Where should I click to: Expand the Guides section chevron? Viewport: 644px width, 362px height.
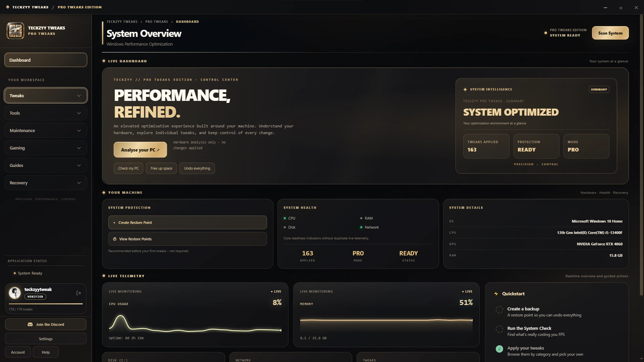79,166
